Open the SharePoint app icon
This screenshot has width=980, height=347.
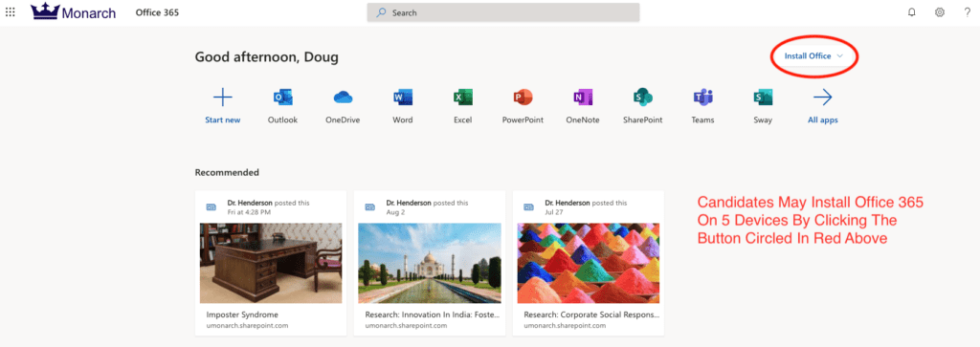pos(642,98)
